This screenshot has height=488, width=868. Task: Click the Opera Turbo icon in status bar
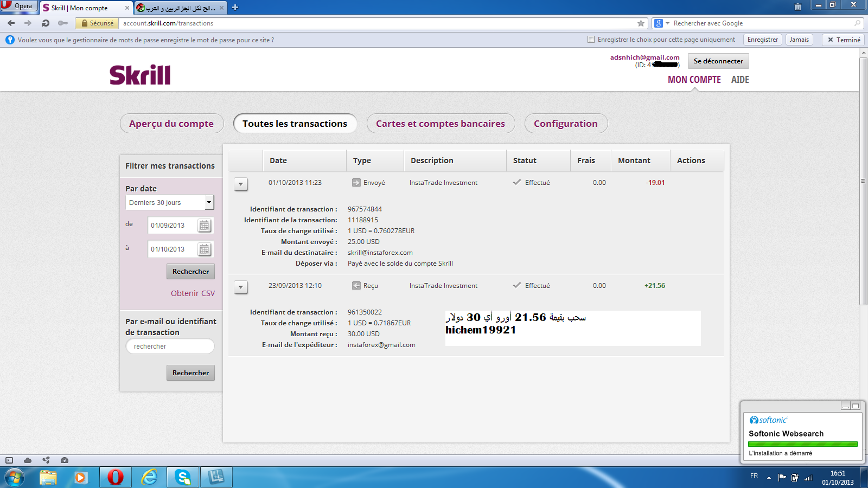coord(65,460)
